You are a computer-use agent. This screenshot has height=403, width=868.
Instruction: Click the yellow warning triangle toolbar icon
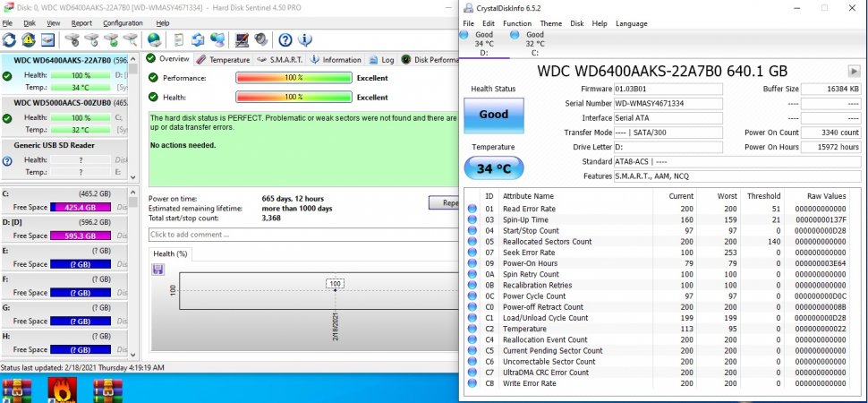(x=29, y=40)
